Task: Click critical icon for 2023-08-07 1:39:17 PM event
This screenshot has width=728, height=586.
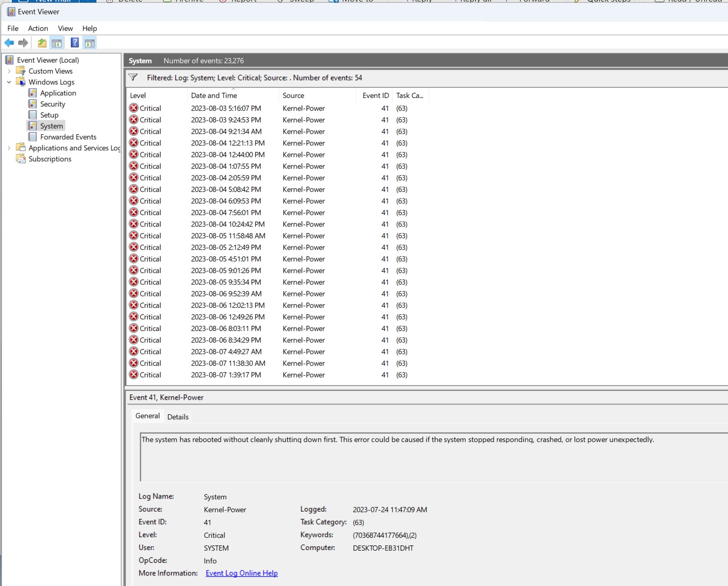Action: tap(133, 375)
